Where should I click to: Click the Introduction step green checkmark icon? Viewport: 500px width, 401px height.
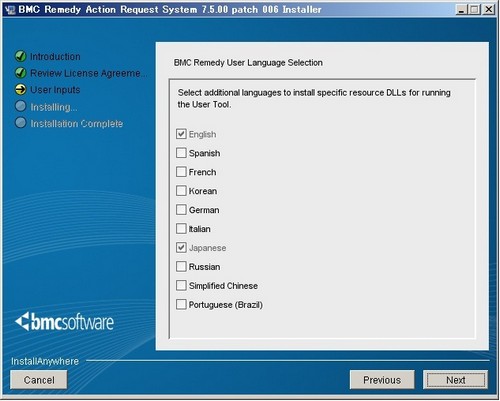[x=21, y=56]
